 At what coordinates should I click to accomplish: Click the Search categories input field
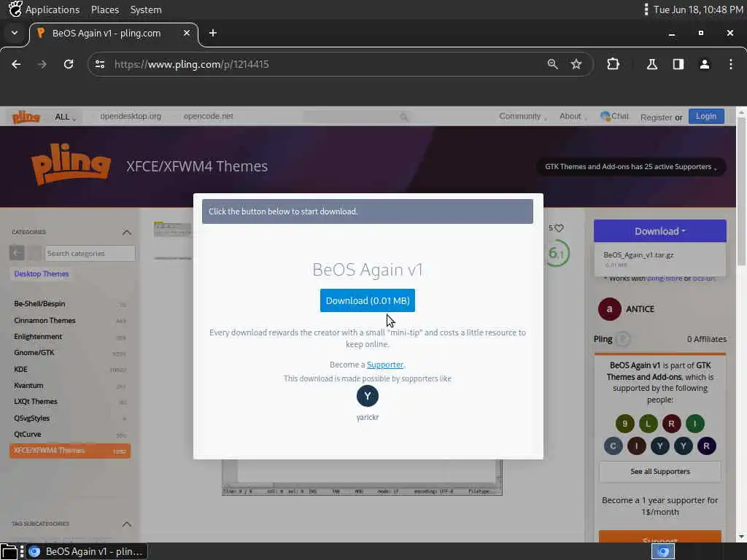coord(90,253)
